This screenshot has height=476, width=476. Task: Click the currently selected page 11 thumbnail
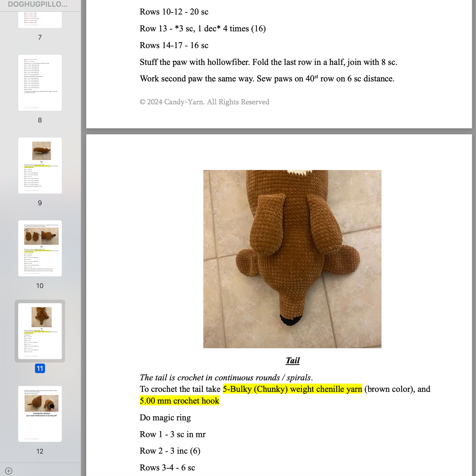click(x=40, y=331)
